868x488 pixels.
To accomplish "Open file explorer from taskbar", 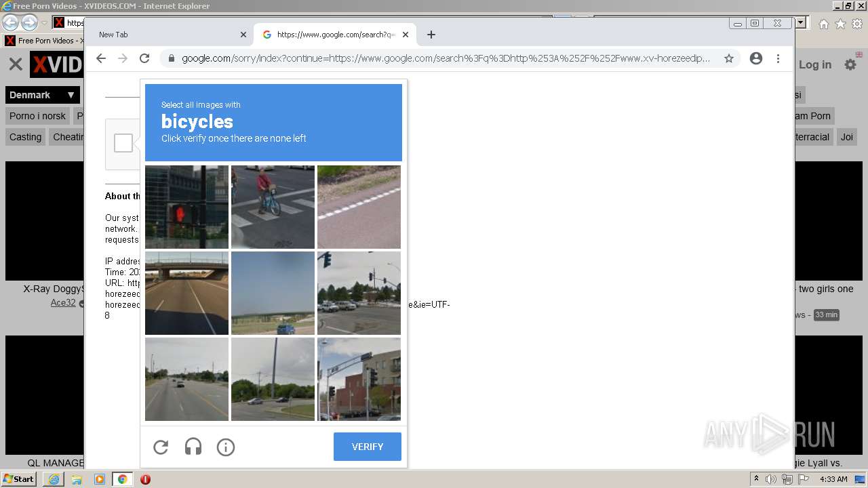I will coord(77,479).
